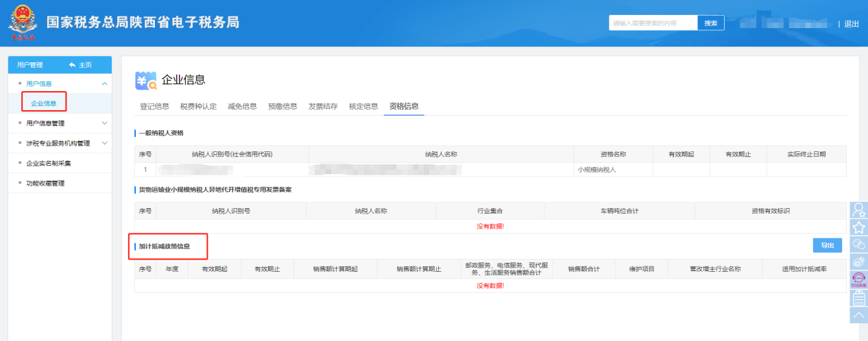Click the clipboard list icon on right
Image resolution: width=868 pixels, height=341 pixels.
[858, 297]
